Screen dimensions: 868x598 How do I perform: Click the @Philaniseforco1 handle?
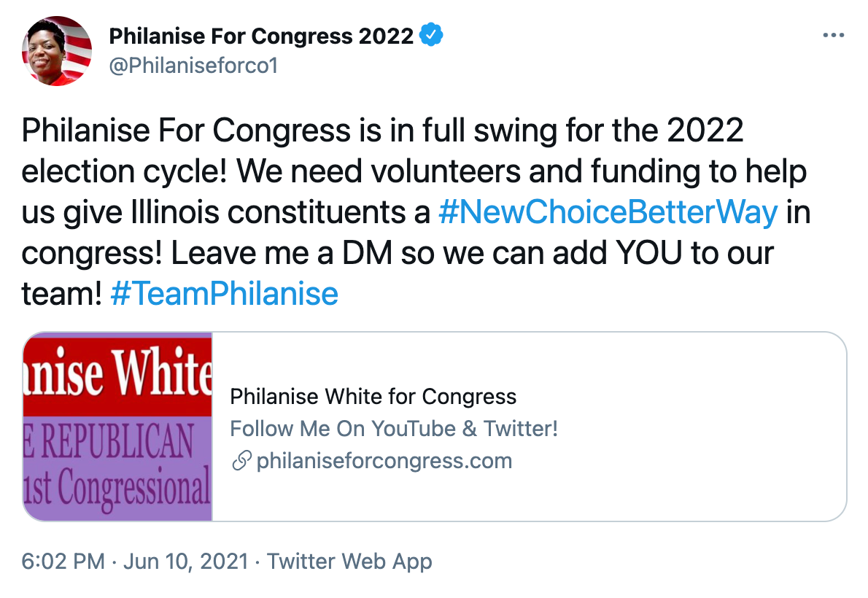(192, 64)
